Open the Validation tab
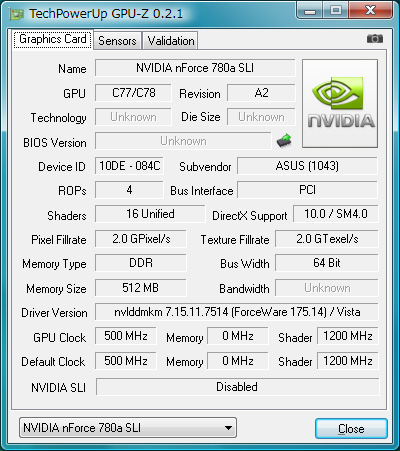Viewport: 400px width, 451px height. coord(171,41)
